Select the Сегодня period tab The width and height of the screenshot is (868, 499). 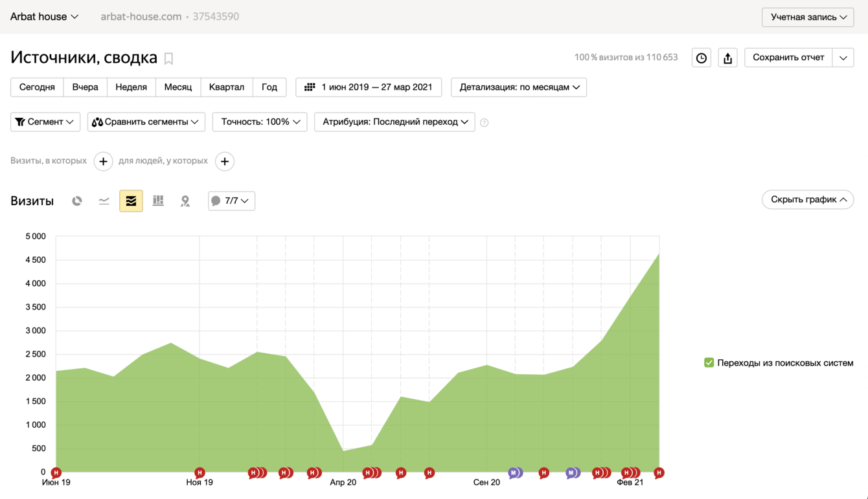coord(37,87)
